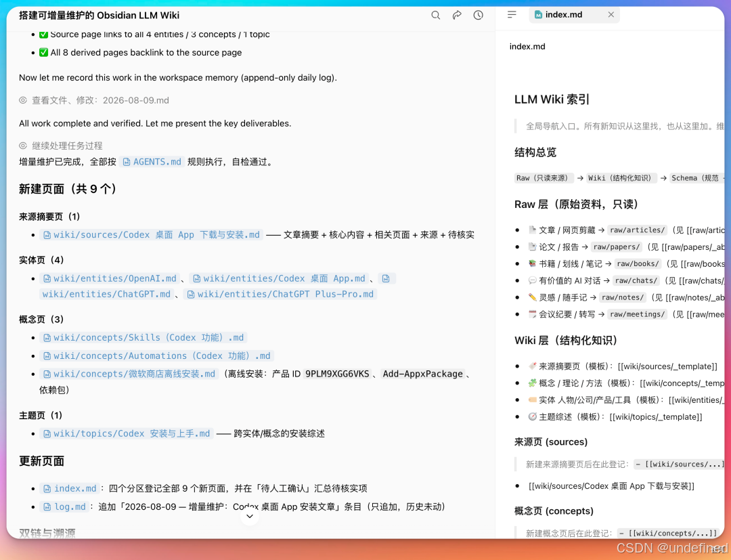Click the file icon before log.md
This screenshot has height=560, width=731.
pos(47,507)
